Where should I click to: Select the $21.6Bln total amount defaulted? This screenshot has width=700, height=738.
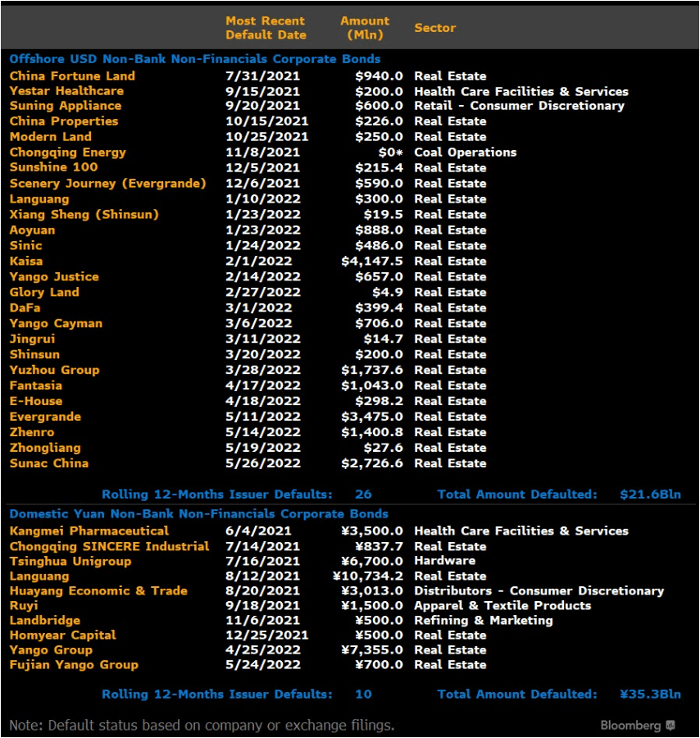(650, 494)
